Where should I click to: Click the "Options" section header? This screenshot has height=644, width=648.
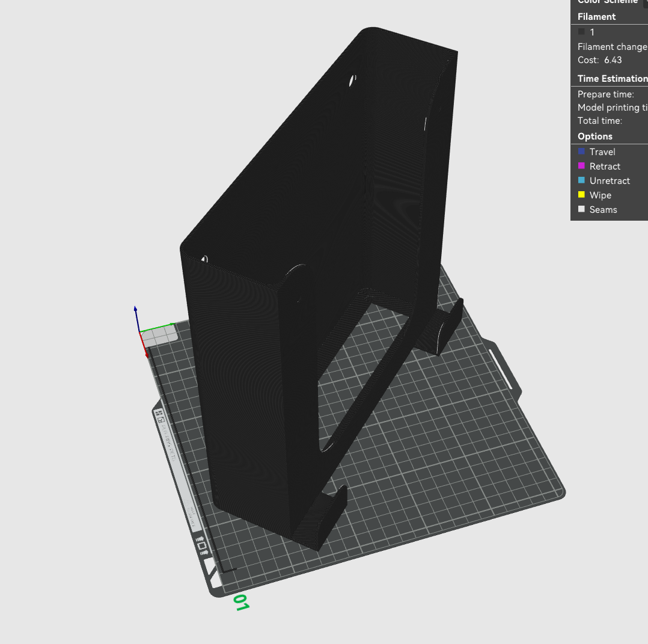point(595,136)
